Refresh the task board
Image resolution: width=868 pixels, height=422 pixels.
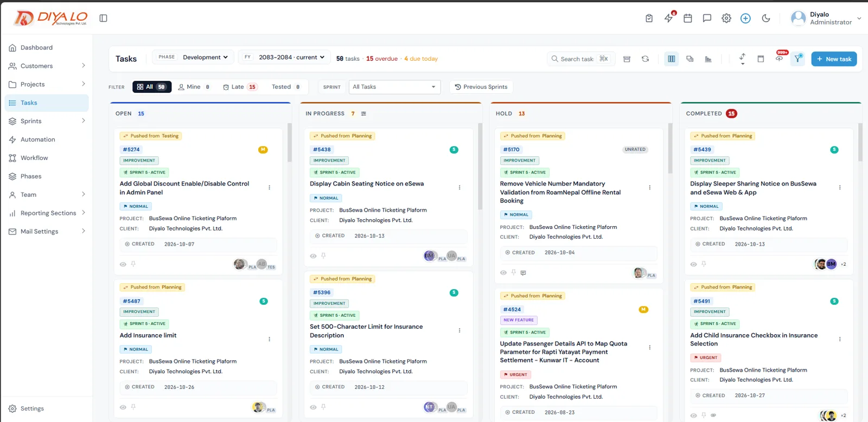(x=645, y=59)
